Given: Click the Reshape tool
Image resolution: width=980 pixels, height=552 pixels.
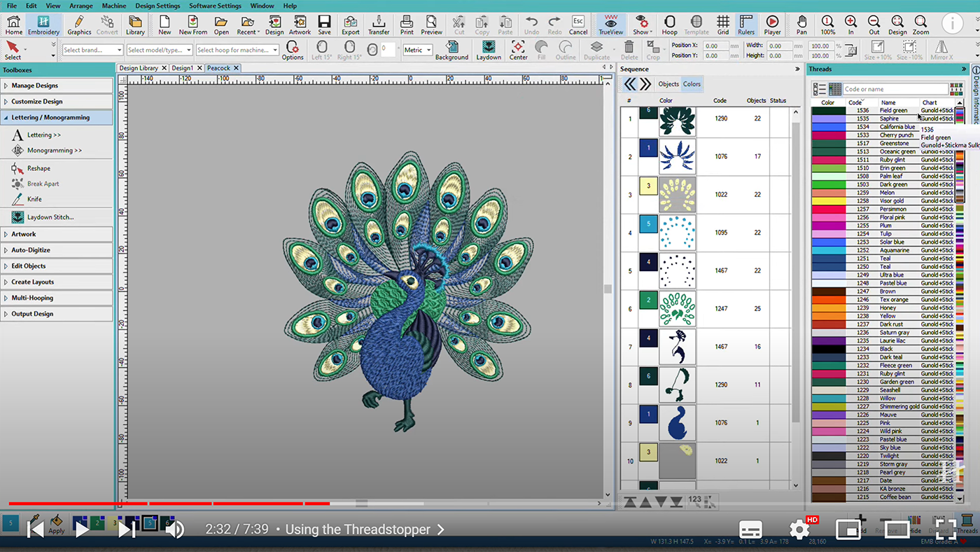Looking at the screenshot, I should (38, 168).
